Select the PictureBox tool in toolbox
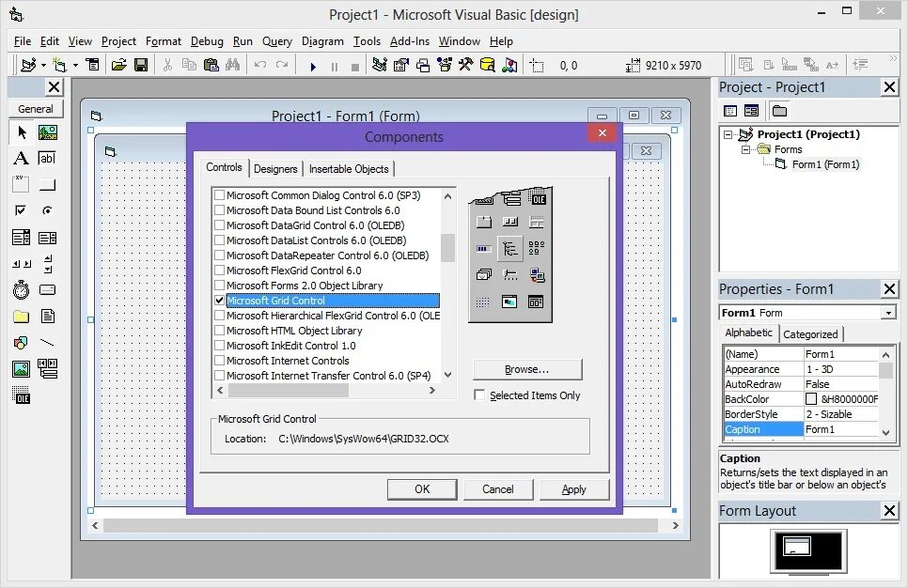908x588 pixels. point(48,132)
